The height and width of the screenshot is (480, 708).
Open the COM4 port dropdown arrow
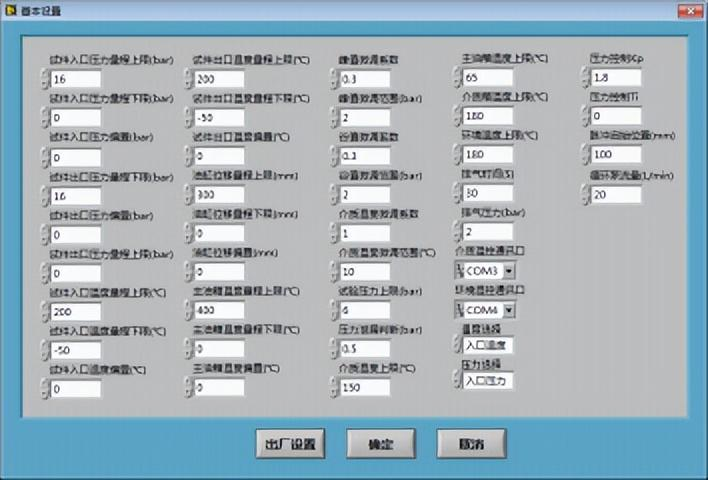(509, 310)
